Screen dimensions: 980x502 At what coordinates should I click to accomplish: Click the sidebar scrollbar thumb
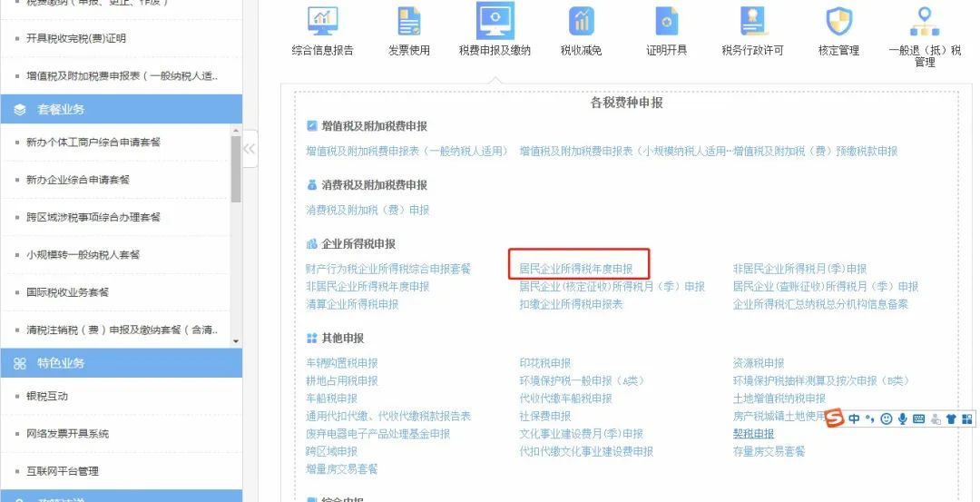click(x=236, y=169)
